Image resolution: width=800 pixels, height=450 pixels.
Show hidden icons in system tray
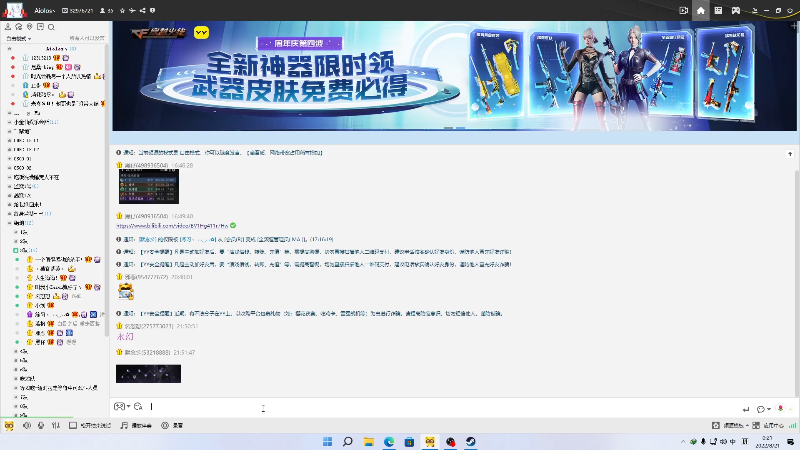coord(683,441)
